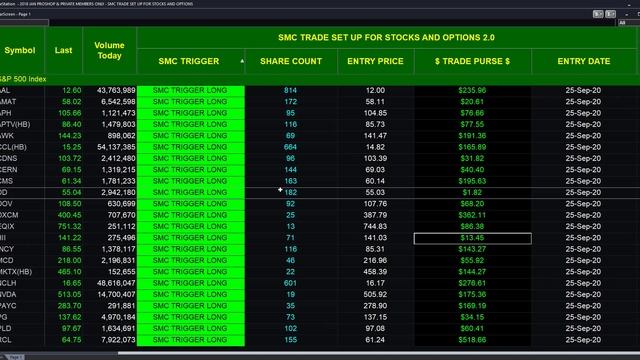The image size is (640, 360).
Task: Click the ENTRY DATE column header
Action: point(584,61)
